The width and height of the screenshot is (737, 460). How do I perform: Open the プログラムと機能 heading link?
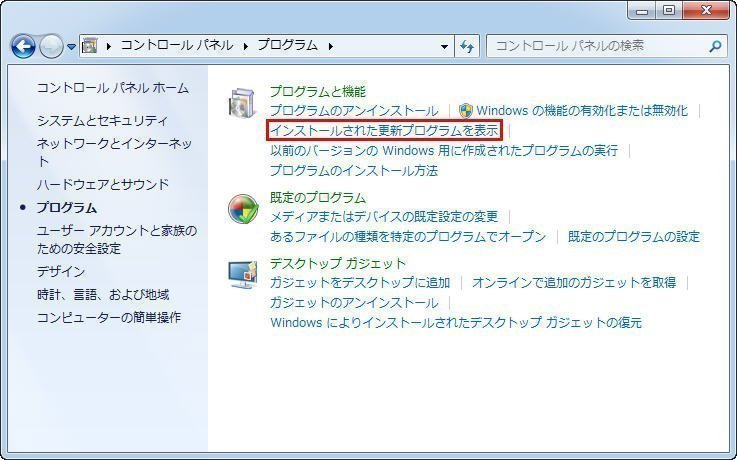tap(318, 91)
